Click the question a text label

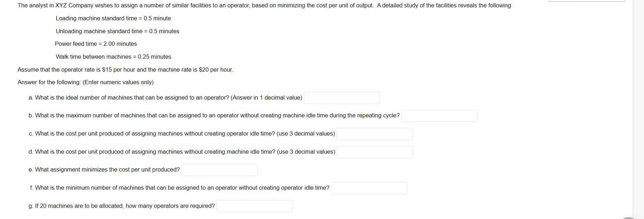pos(166,97)
